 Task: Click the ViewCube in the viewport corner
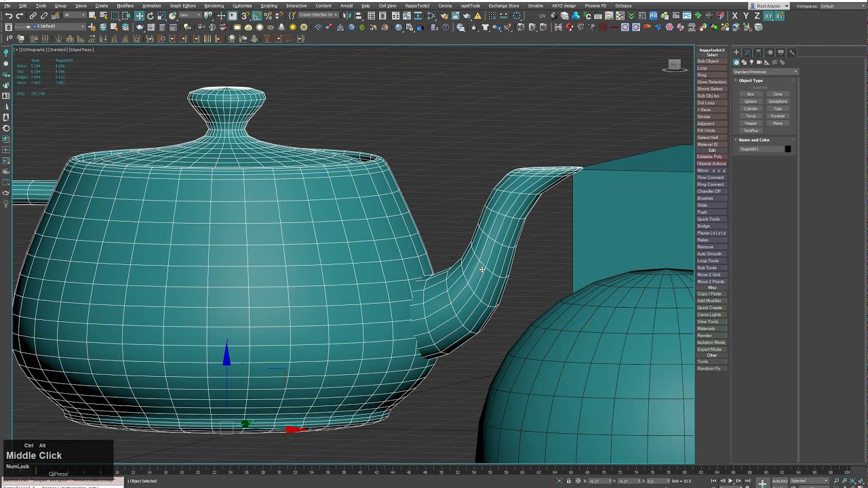tap(674, 65)
